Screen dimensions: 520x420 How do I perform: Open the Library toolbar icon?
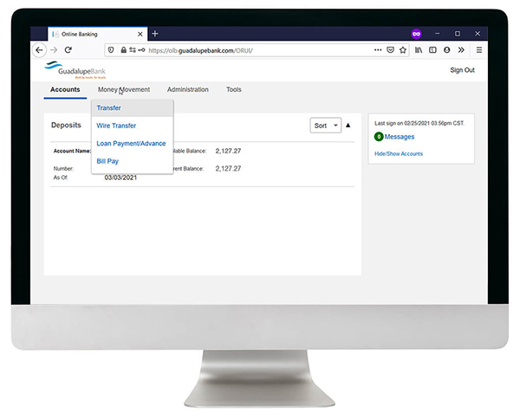(419, 50)
